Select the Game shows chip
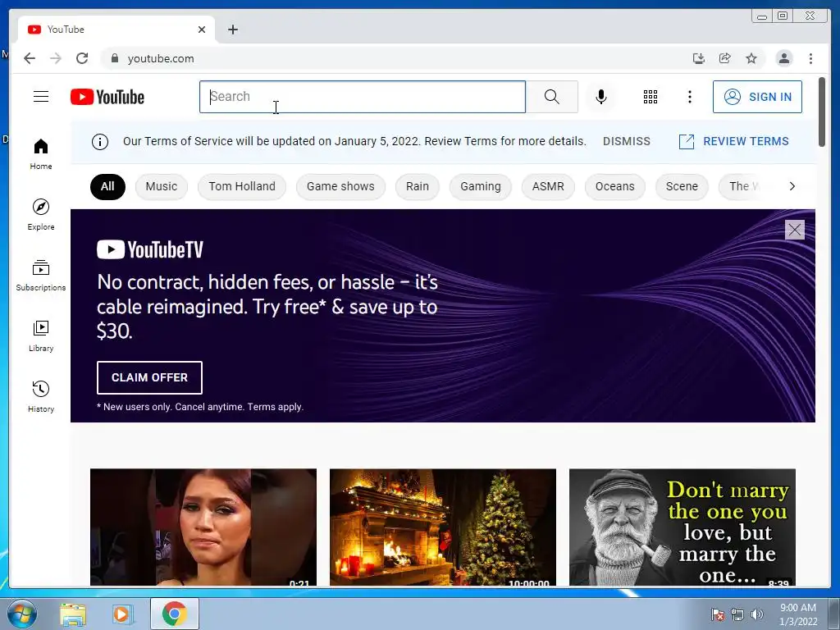 click(340, 186)
